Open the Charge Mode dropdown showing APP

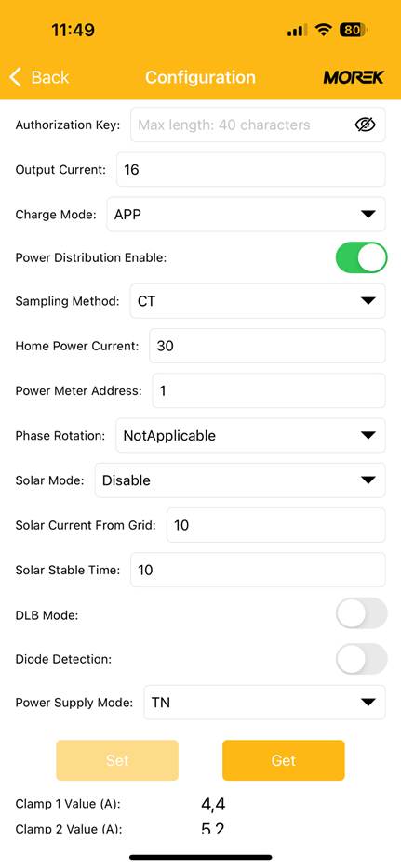pyautogui.click(x=246, y=215)
